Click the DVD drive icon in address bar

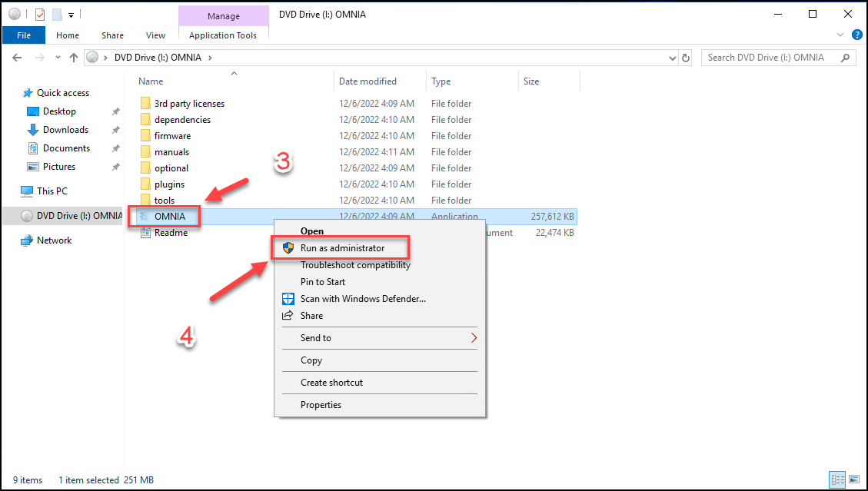pyautogui.click(x=92, y=57)
